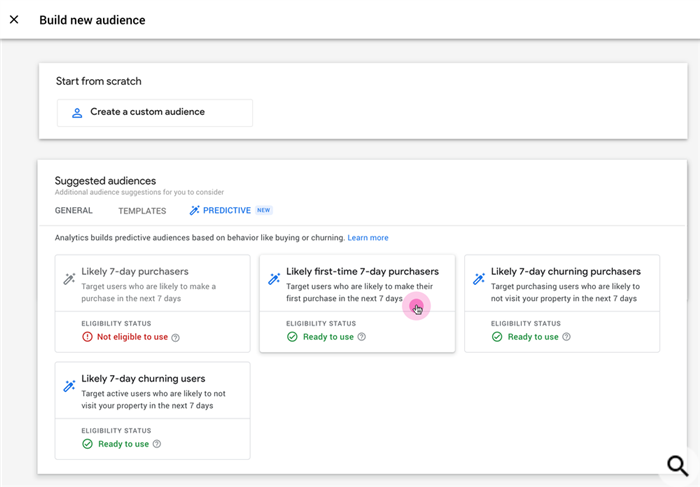Click wand icon on Likely 7-day churning purchasers
700x487 pixels.
pyautogui.click(x=479, y=279)
